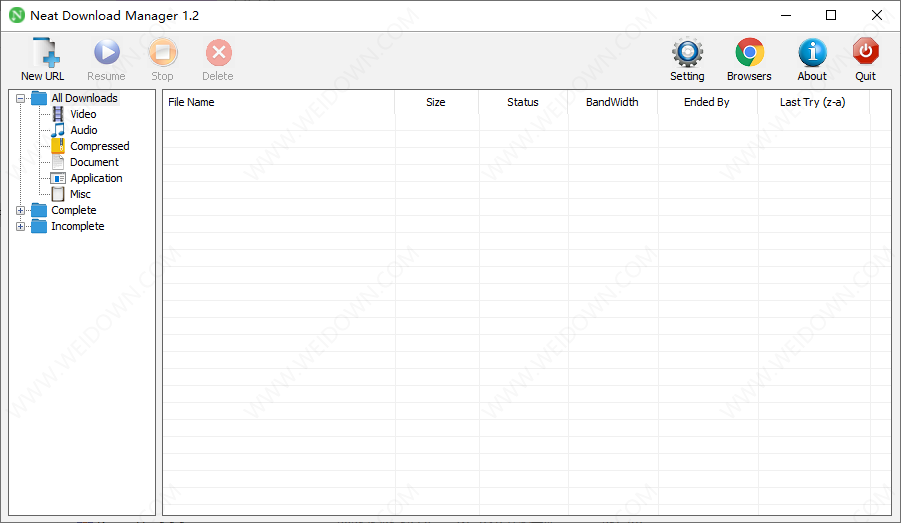Sort by BandWidth column header
The image size is (901, 523).
coord(612,102)
